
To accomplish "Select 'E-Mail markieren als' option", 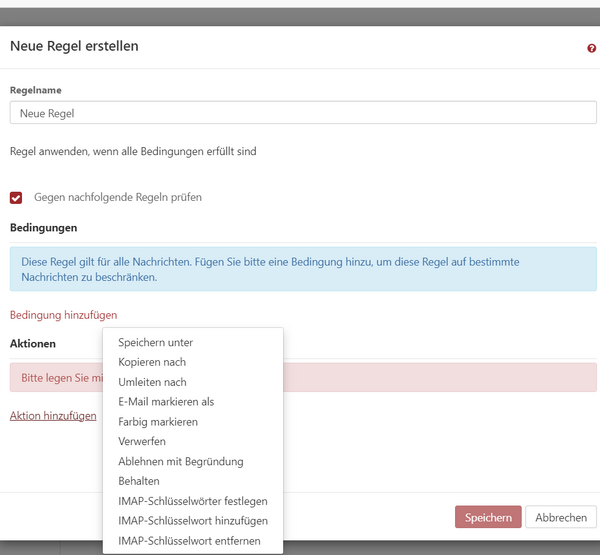I will [166, 402].
